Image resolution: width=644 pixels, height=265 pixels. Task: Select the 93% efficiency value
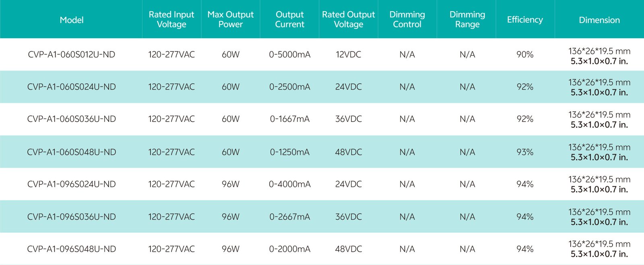tap(525, 152)
